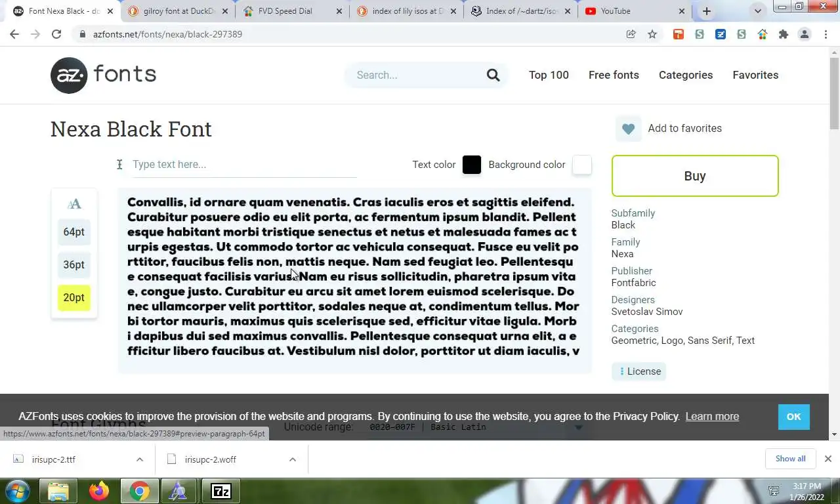840x504 pixels.
Task: Open Top 100 menu item
Action: (549, 75)
